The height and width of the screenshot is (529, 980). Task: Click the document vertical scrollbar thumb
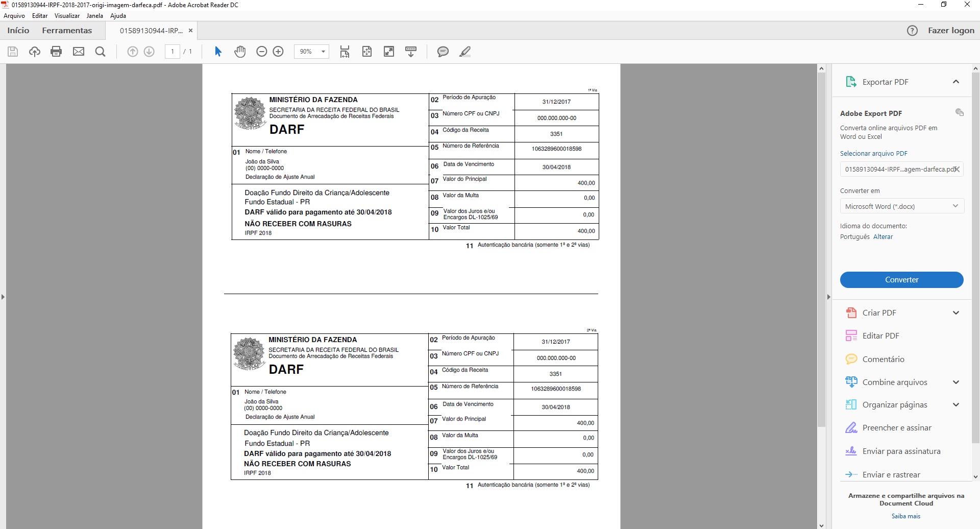click(821, 249)
